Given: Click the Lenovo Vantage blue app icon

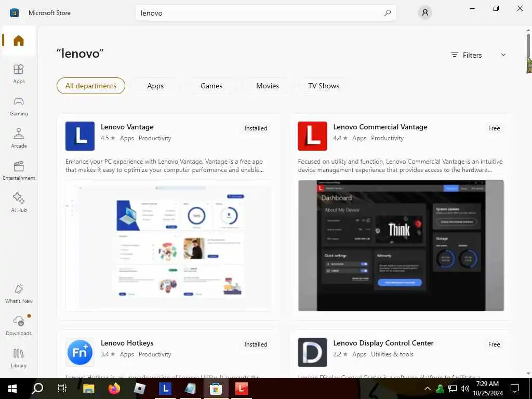Looking at the screenshot, I should click(80, 136).
